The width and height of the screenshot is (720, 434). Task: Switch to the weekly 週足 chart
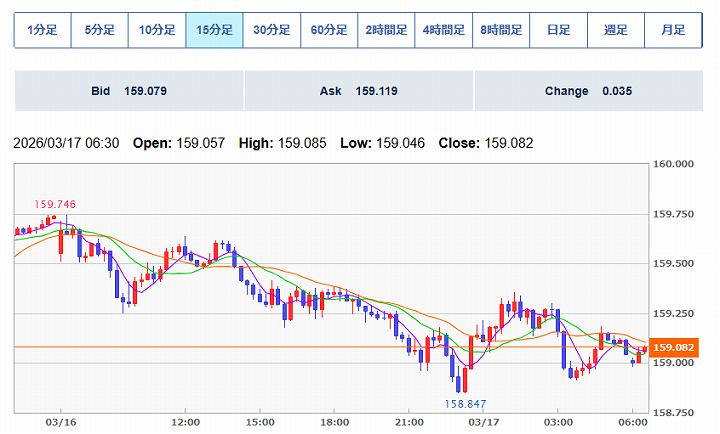click(616, 30)
